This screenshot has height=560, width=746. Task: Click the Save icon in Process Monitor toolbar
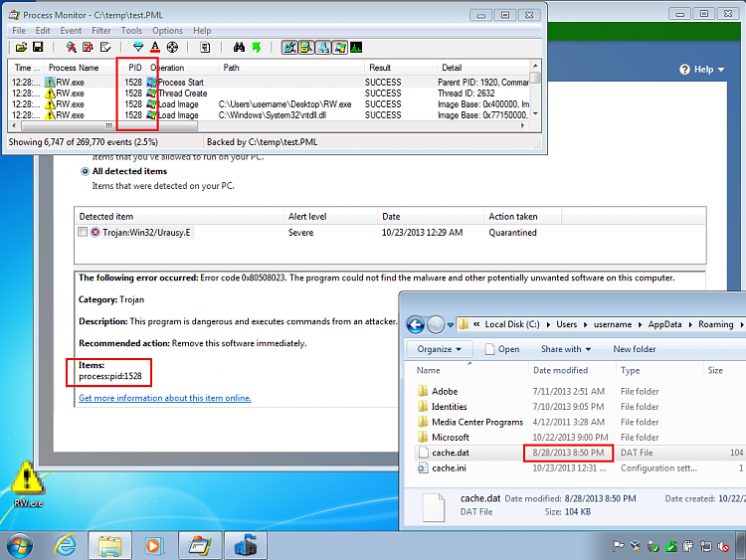pos(38,47)
